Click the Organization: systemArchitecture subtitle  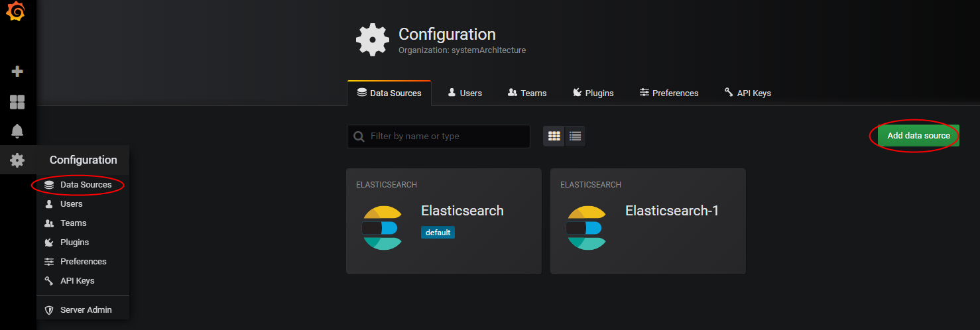462,50
